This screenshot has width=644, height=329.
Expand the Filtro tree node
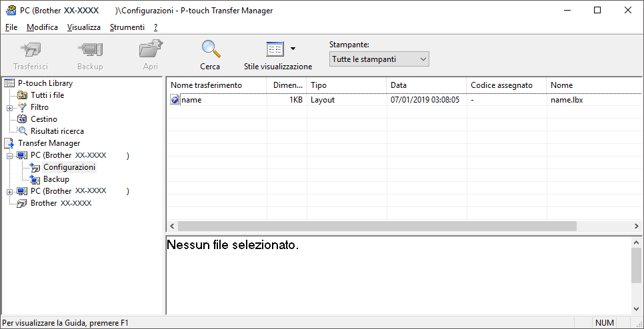(x=10, y=108)
